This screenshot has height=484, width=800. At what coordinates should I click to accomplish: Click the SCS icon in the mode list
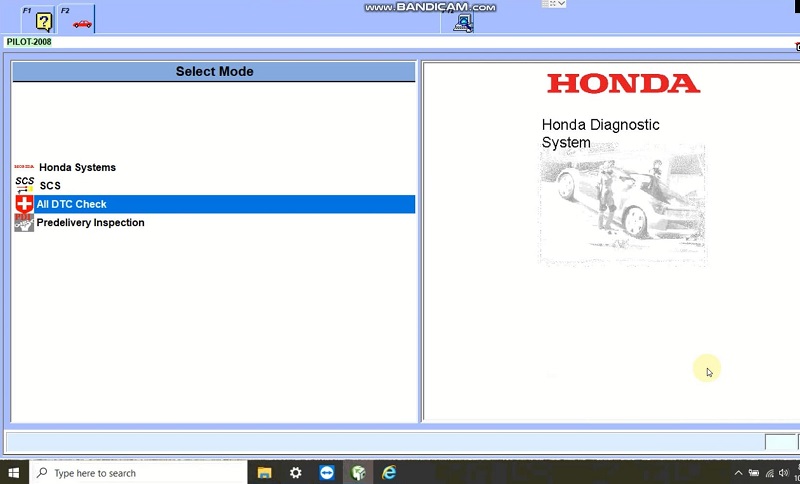(x=24, y=185)
